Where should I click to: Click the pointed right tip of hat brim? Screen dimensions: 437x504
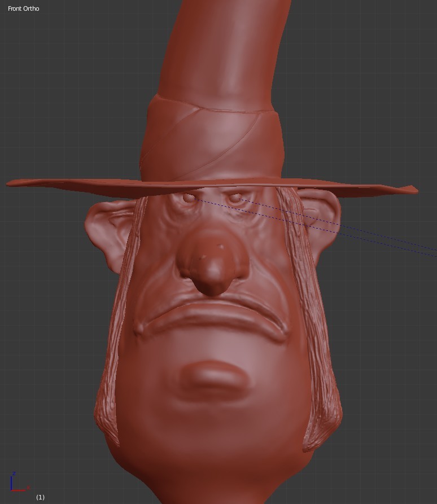[411, 190]
